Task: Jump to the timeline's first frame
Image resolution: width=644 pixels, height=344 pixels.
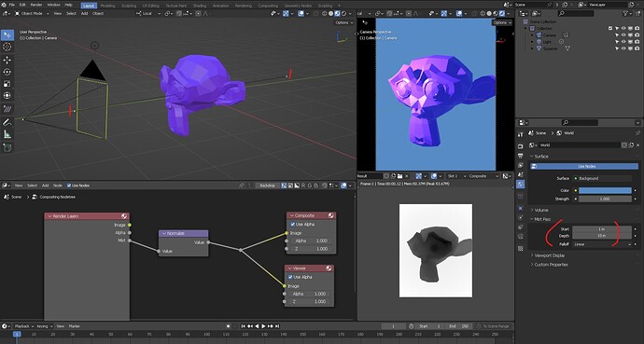Action: pos(244,326)
